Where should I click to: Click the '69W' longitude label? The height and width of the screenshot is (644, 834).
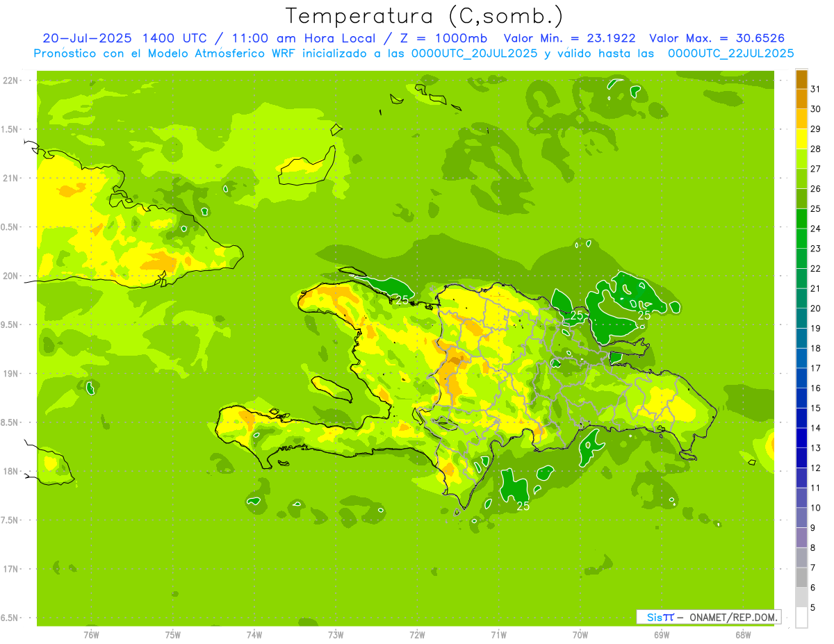point(662,635)
